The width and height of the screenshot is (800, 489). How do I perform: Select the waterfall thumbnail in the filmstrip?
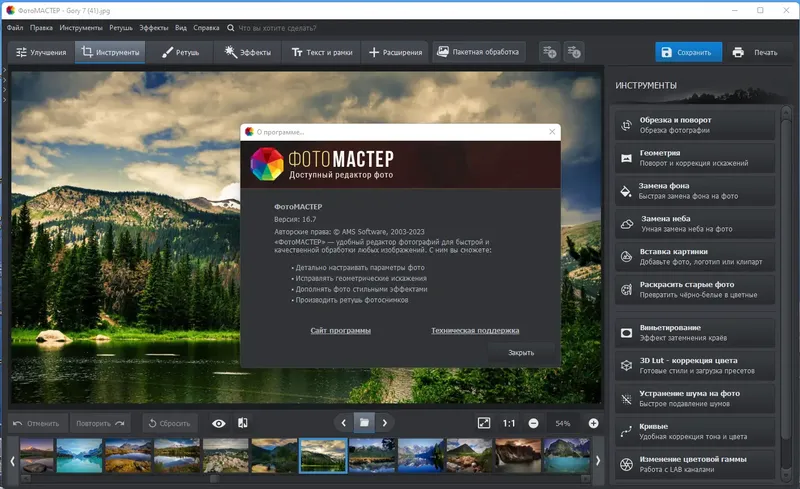click(x=518, y=455)
